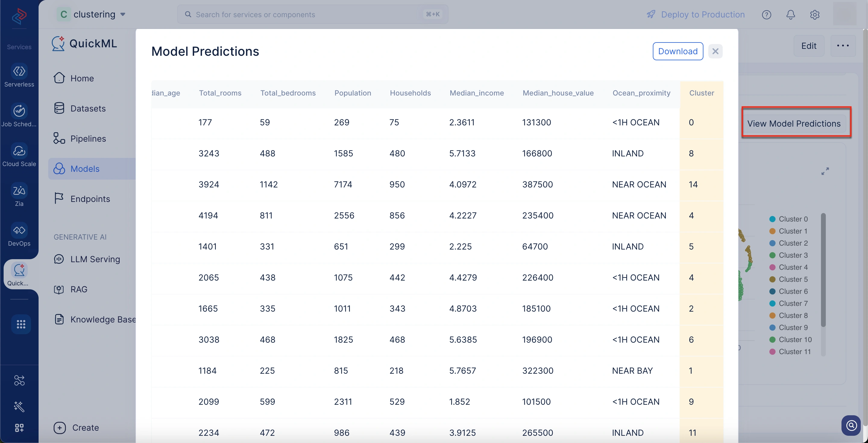The height and width of the screenshot is (443, 868).
Task: Toggle Cluster 10 legend item
Action: [x=795, y=340]
